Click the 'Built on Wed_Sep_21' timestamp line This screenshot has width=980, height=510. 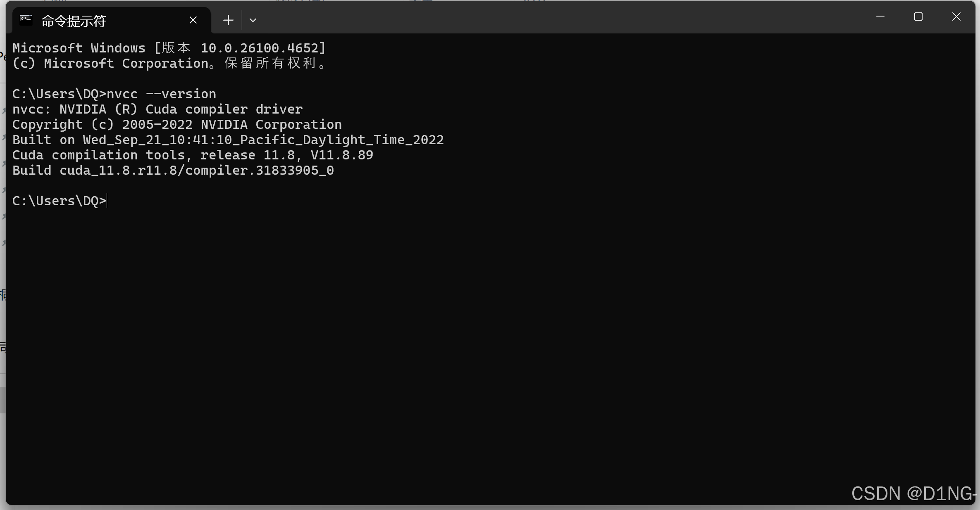coord(227,140)
